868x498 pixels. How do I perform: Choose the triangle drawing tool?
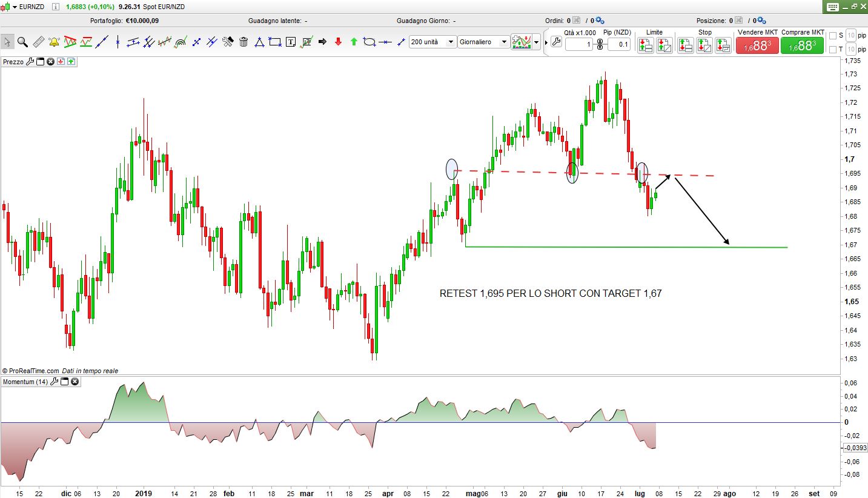(x=259, y=42)
